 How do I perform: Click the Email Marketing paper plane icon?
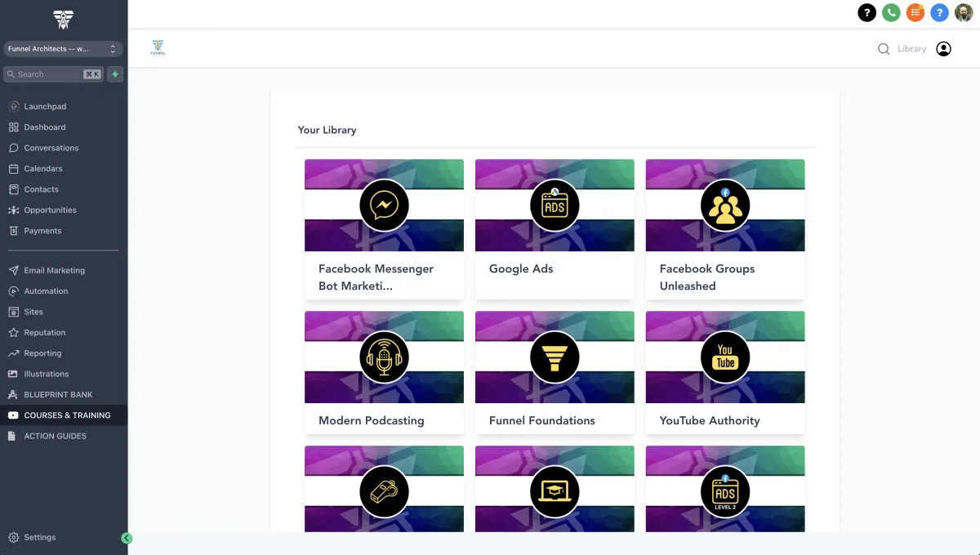[x=13, y=270]
